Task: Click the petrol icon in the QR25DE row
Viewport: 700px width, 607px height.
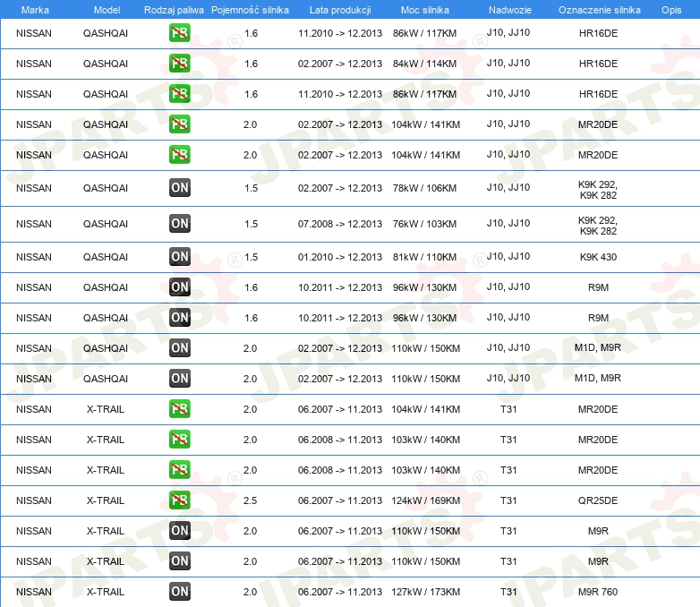Action: tap(179, 500)
